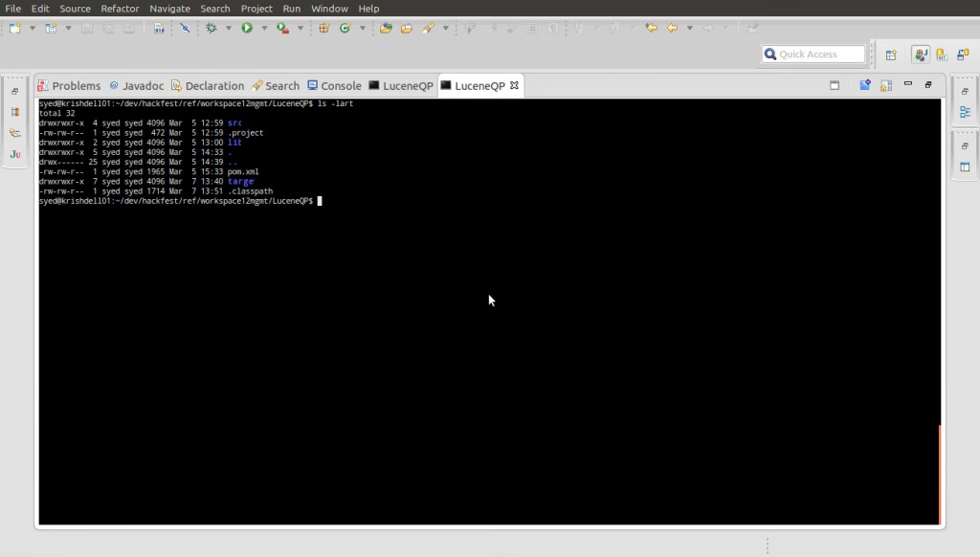Open the Package Explorer sidebar icon
Screen dimensions: 980x557
point(15,112)
